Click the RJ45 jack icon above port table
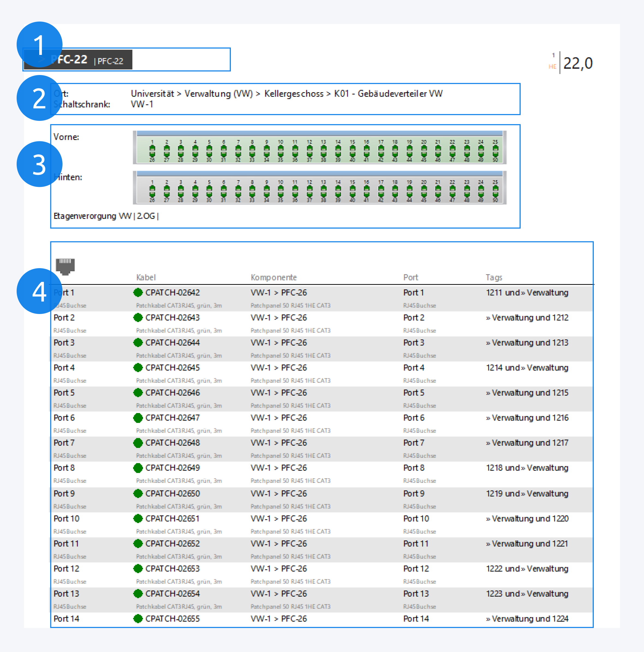Image resolution: width=644 pixels, height=652 pixels. [65, 267]
